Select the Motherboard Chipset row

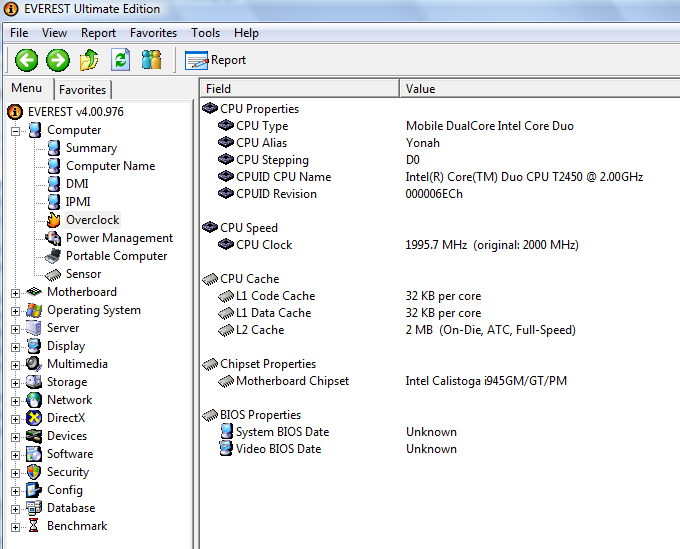click(x=440, y=381)
